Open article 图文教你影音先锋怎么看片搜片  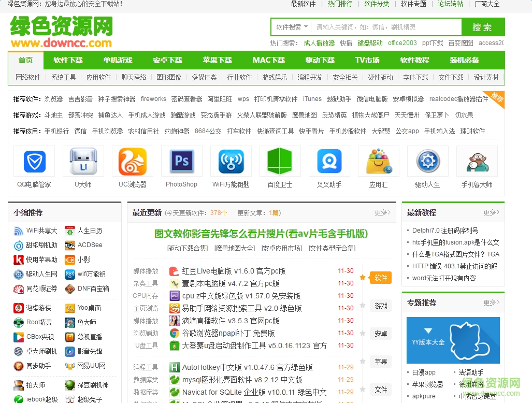click(261, 234)
